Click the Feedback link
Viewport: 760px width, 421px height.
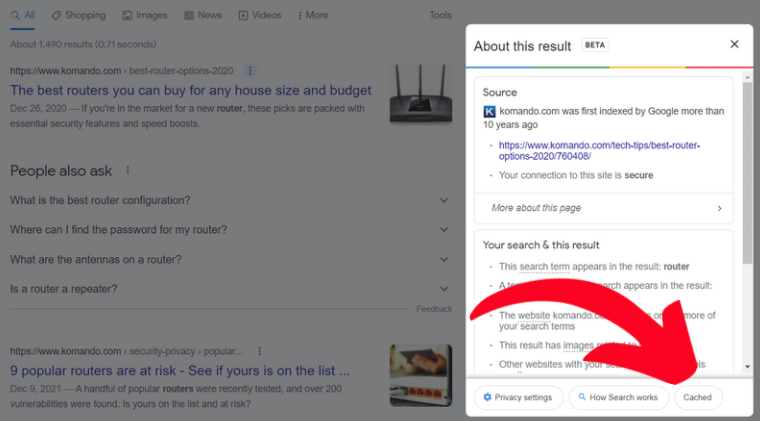pyautogui.click(x=434, y=309)
